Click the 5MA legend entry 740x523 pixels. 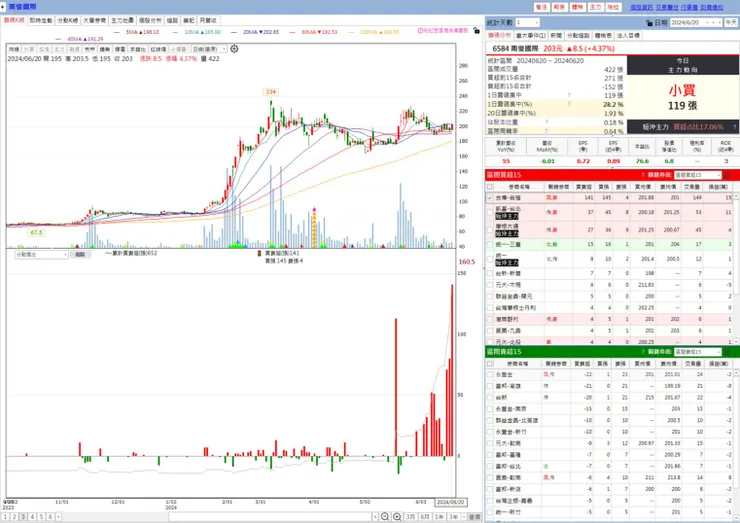[137, 32]
